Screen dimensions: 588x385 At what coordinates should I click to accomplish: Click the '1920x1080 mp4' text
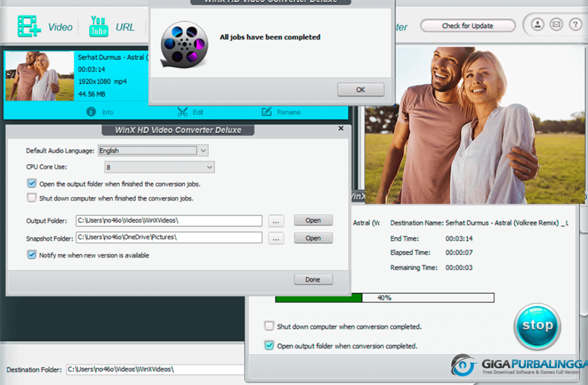[x=102, y=81]
